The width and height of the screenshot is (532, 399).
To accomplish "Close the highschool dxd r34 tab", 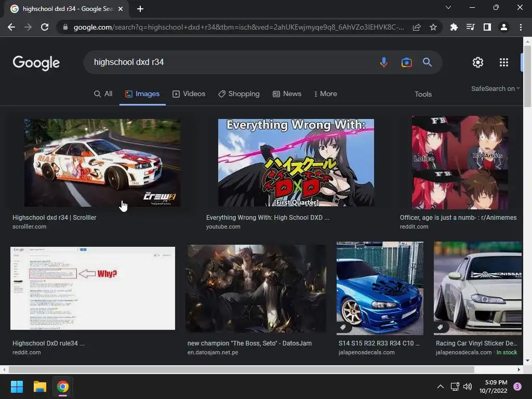I will [x=121, y=9].
